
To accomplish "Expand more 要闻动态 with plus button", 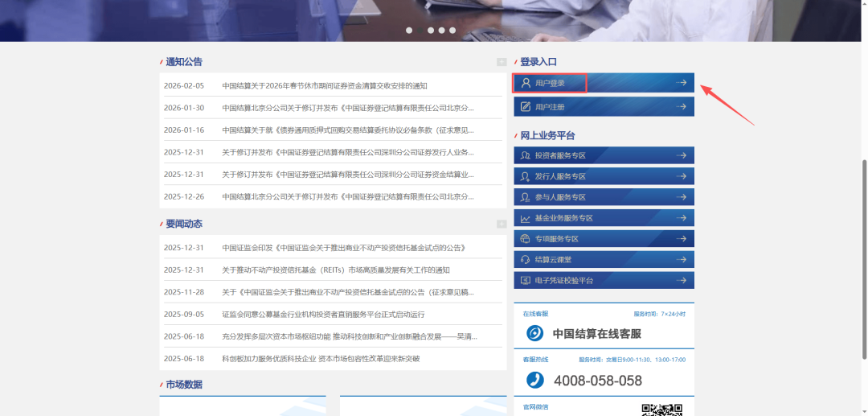I will 502,224.
